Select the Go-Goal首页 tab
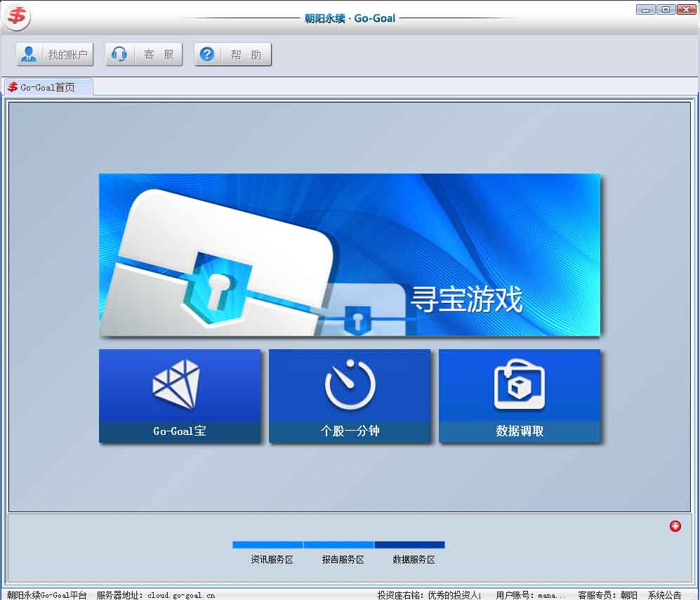Viewport: 700px width, 600px height. pos(48,87)
